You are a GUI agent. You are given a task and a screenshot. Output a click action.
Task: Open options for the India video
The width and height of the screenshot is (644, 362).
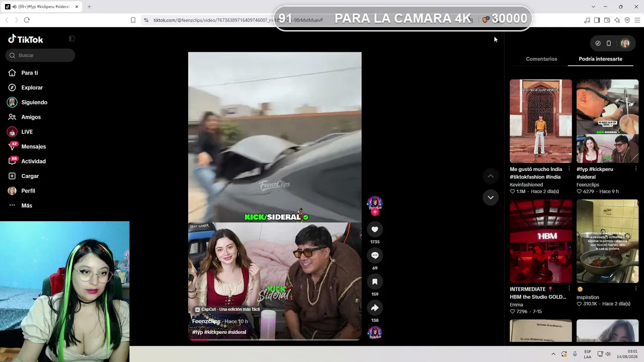point(569,169)
